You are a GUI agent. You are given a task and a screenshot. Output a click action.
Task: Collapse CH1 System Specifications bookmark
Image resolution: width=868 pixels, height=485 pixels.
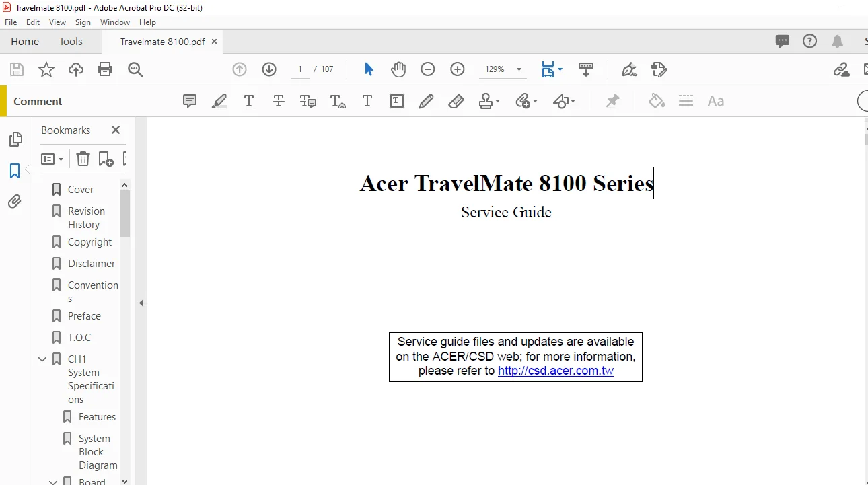(42, 359)
